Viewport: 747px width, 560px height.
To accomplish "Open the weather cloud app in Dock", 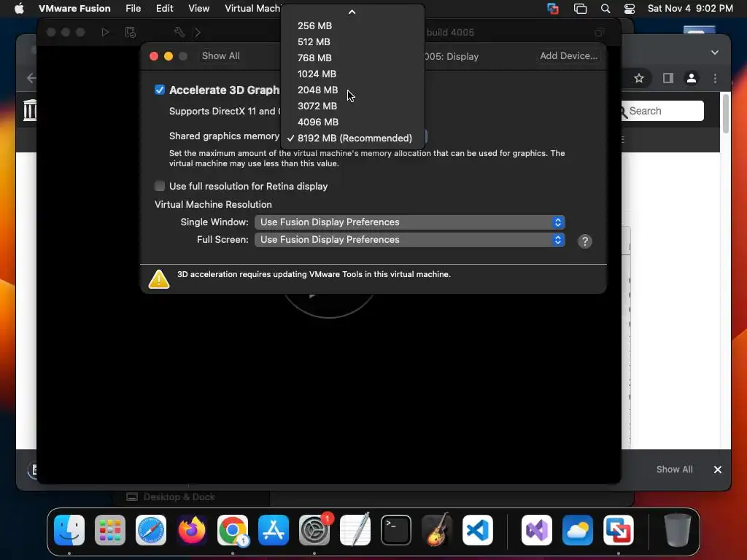I will coord(578,530).
